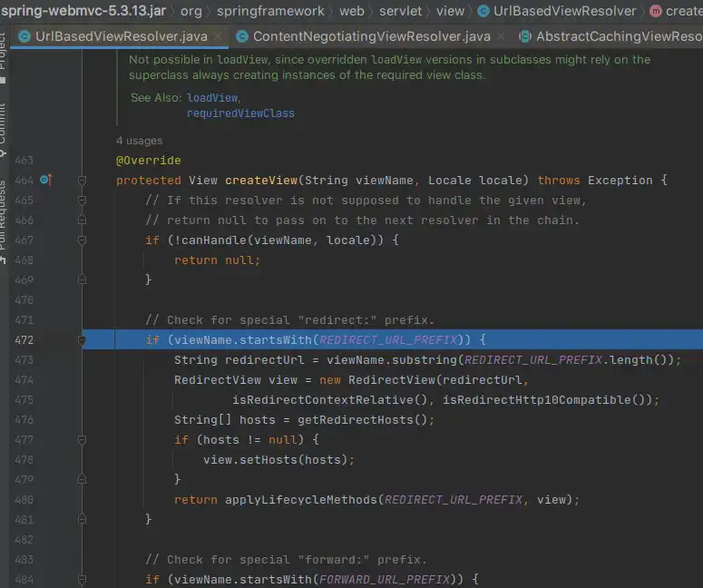Toggle the fold end marker on line 469
This screenshot has height=588, width=703.
(x=82, y=279)
